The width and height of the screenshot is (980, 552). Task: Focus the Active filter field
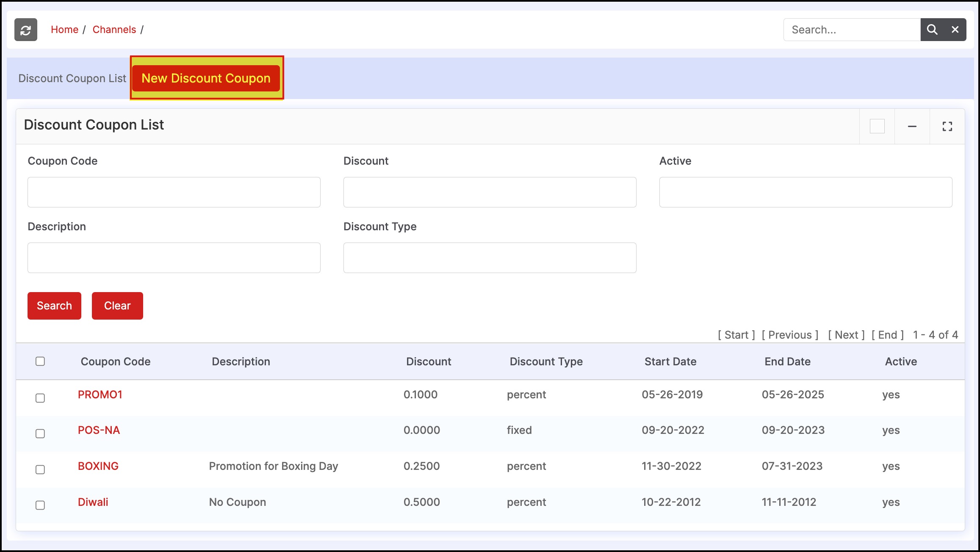pyautogui.click(x=806, y=192)
